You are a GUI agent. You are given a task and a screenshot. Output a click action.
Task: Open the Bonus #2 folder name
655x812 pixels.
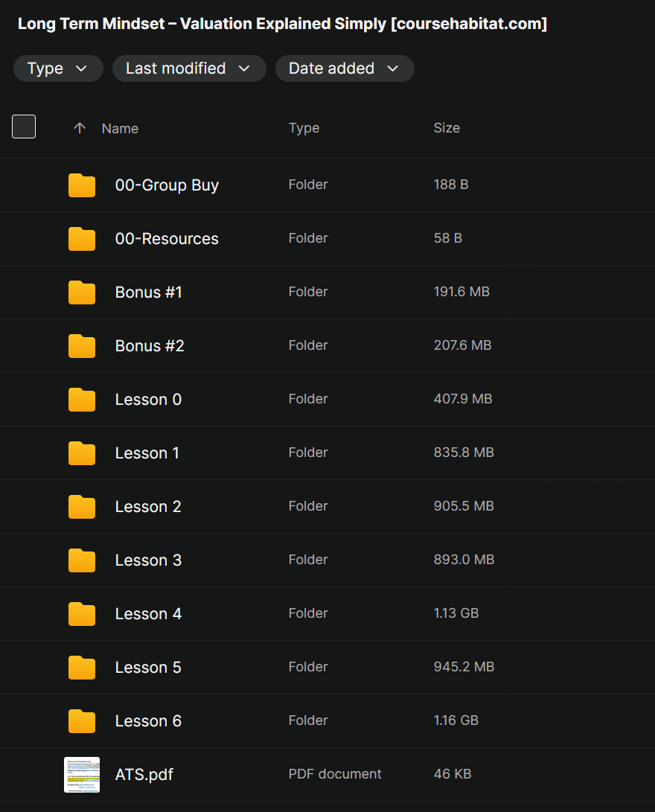coord(150,346)
